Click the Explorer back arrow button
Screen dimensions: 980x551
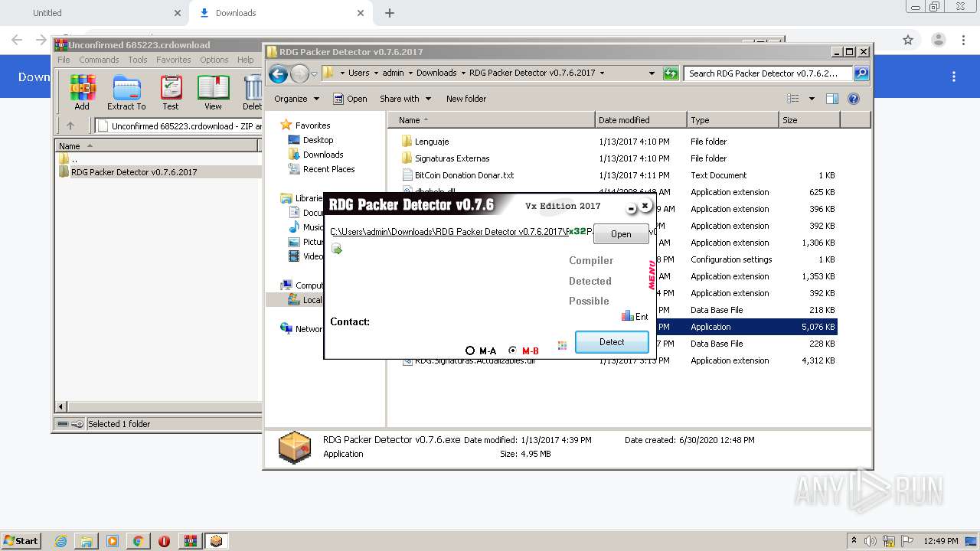(x=279, y=73)
